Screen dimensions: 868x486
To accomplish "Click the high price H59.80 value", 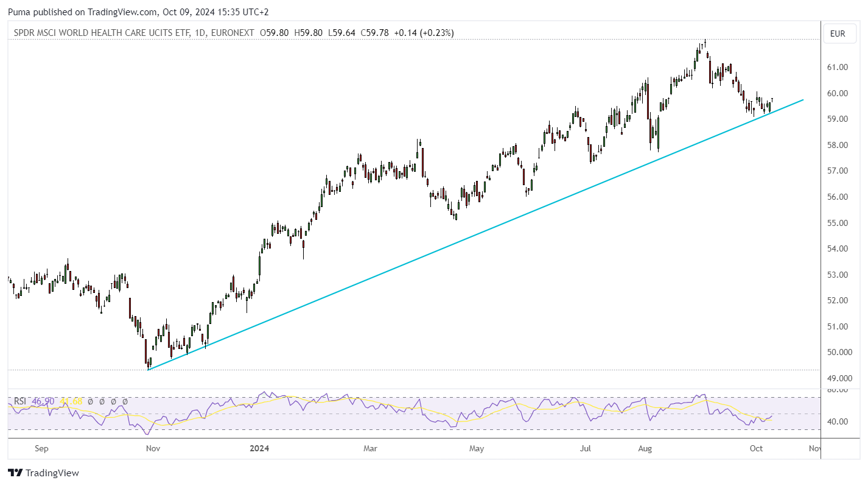I will (309, 33).
